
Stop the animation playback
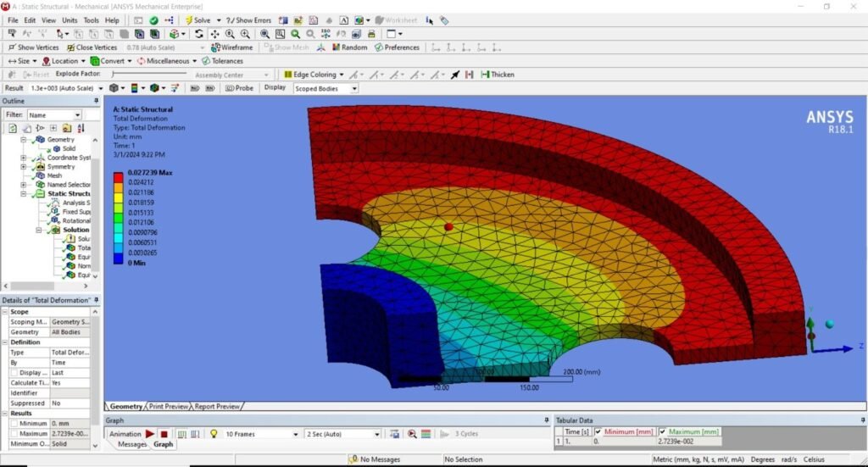(x=164, y=434)
